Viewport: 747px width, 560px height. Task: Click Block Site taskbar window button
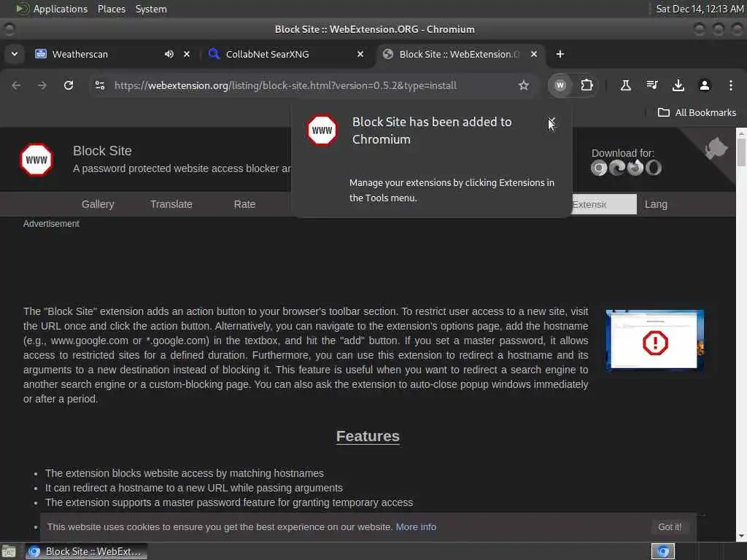click(x=86, y=551)
